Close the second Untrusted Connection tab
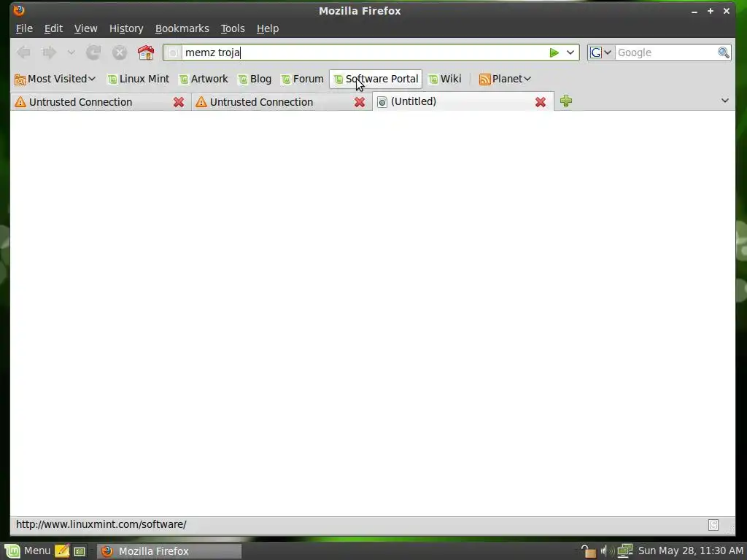Viewport: 747px width, 560px height. point(360,102)
